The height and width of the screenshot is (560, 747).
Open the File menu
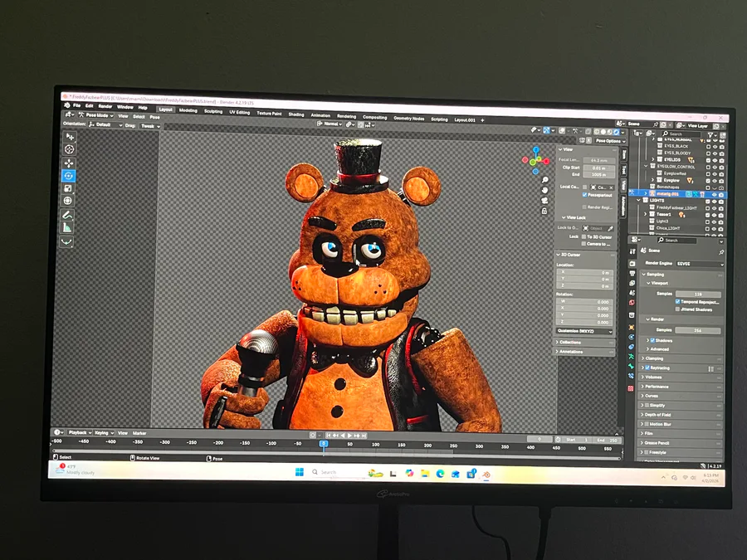point(76,105)
